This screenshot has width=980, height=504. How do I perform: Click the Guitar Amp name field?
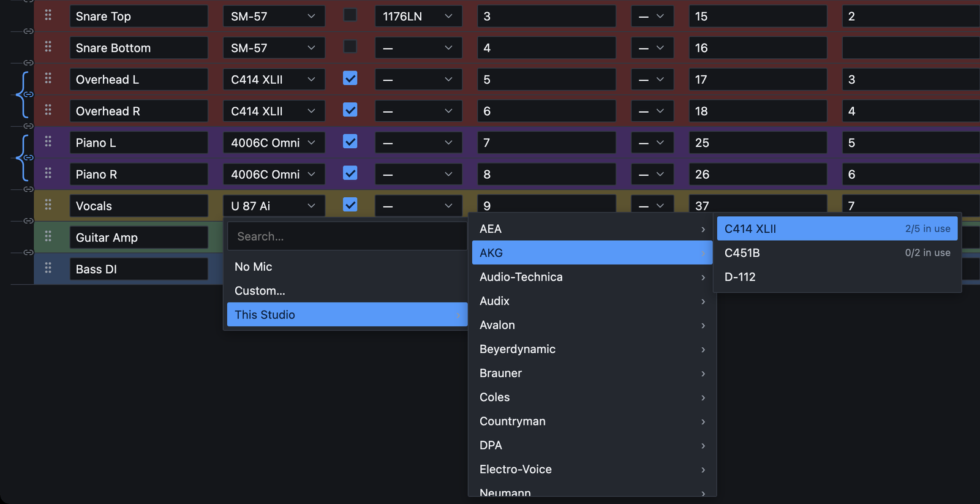pos(139,238)
